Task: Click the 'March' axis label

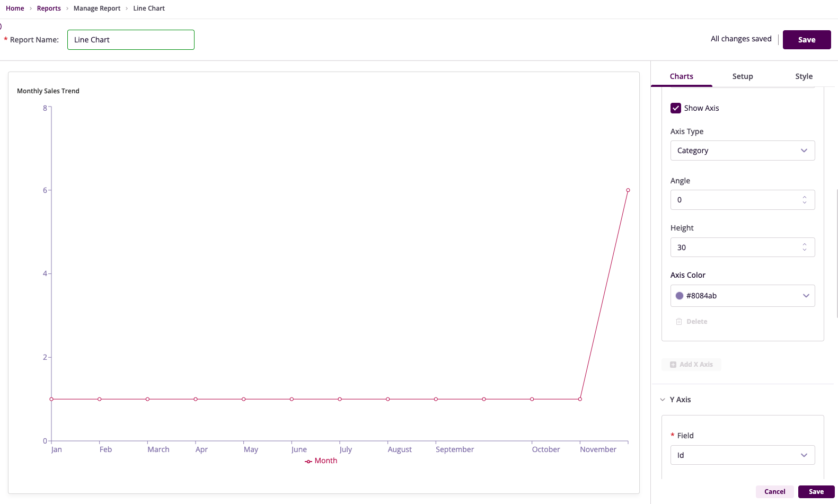Action: pos(158,449)
